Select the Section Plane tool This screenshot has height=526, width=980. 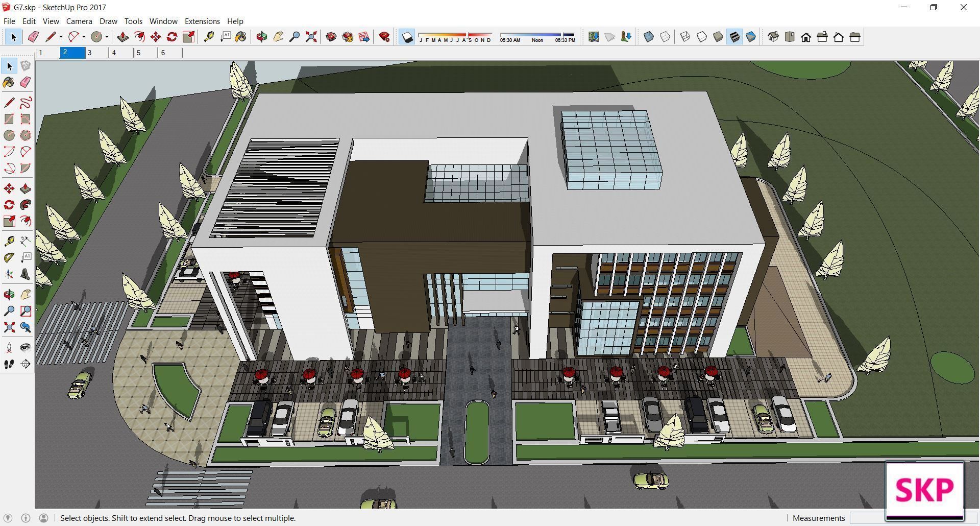26,364
